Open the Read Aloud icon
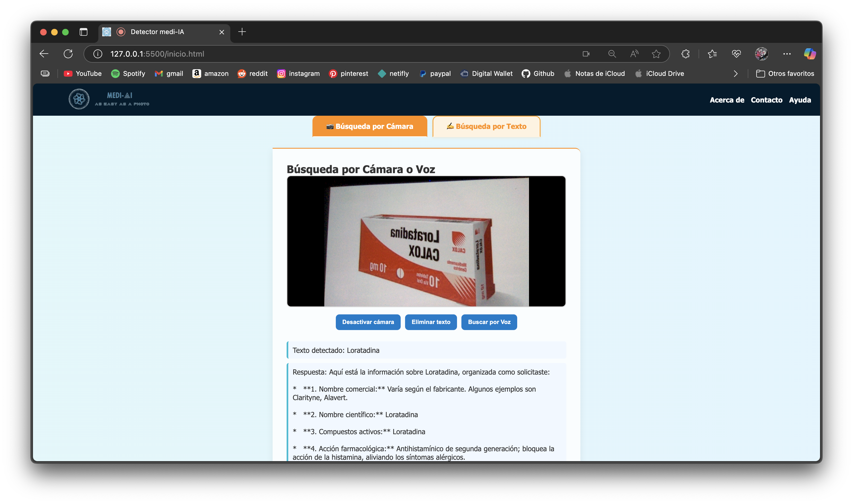 click(x=634, y=54)
